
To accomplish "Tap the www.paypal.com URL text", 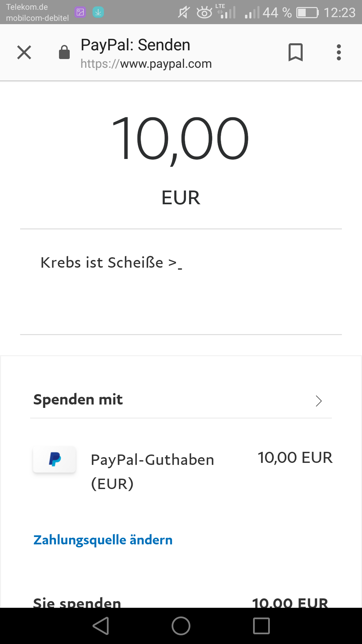I will pyautogui.click(x=166, y=64).
